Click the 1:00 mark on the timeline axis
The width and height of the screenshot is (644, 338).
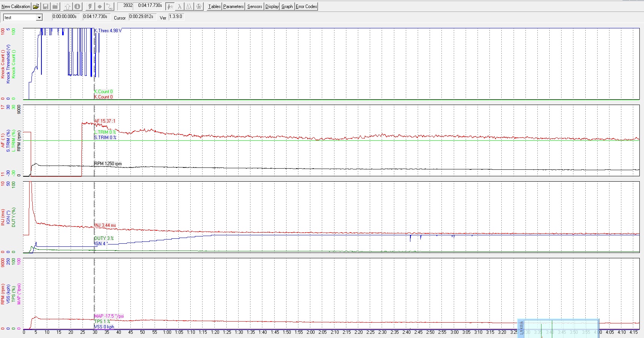click(167, 332)
